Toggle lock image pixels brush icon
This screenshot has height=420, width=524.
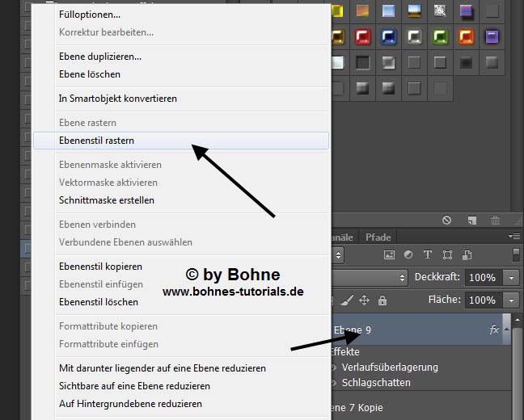[x=346, y=300]
